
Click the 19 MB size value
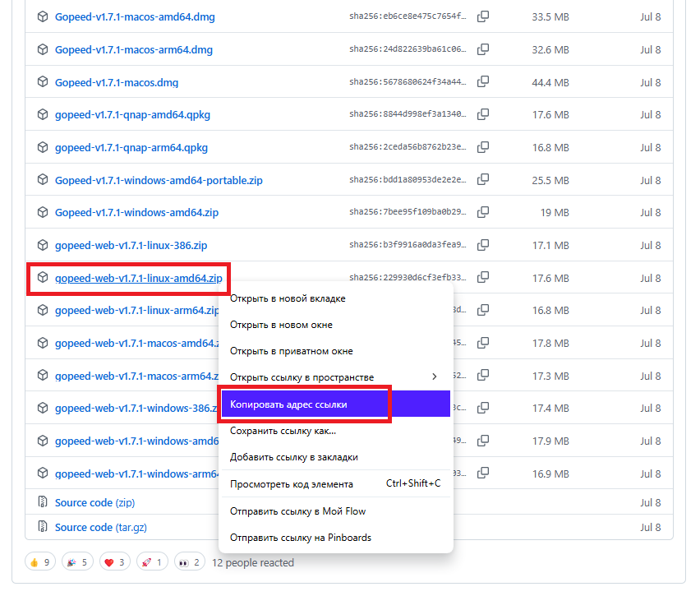(x=555, y=213)
